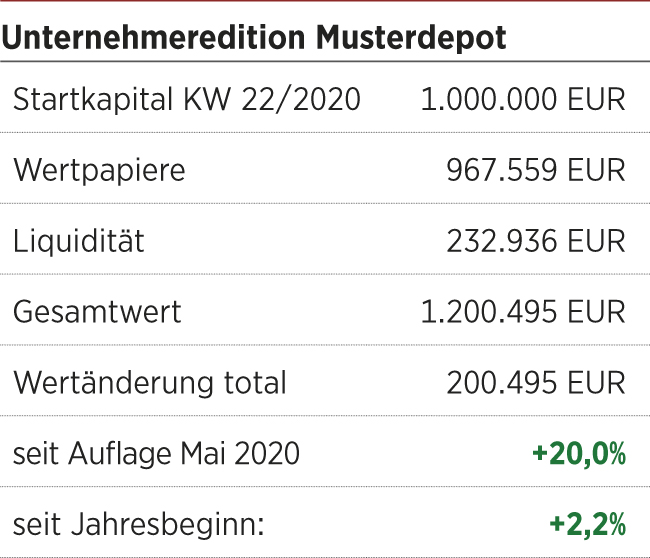Viewport: 650px width, 558px height.
Task: Click the word total in Wertänderung row
Action: coord(255,383)
